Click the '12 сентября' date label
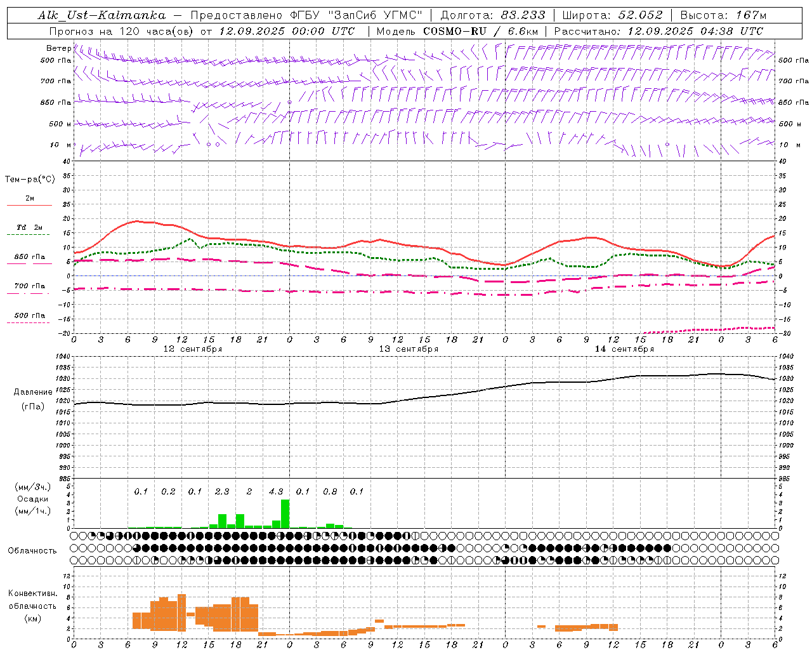 click(x=193, y=349)
